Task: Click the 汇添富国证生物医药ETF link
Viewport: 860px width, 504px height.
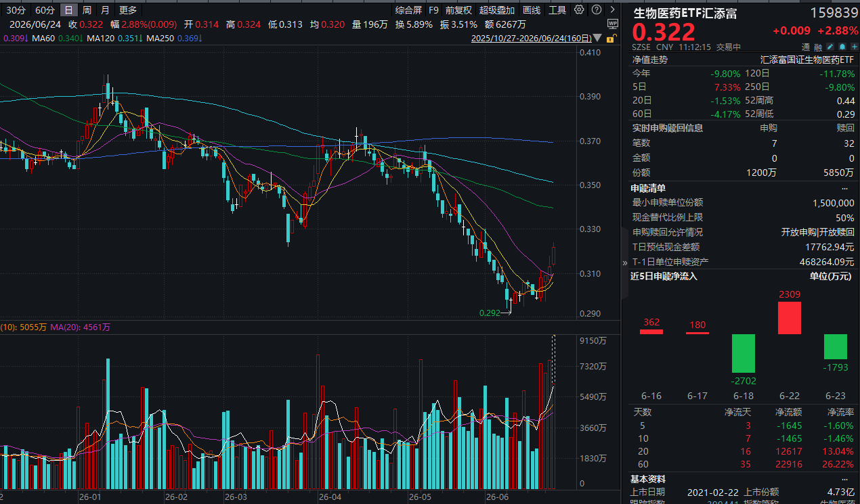Action: [808, 60]
